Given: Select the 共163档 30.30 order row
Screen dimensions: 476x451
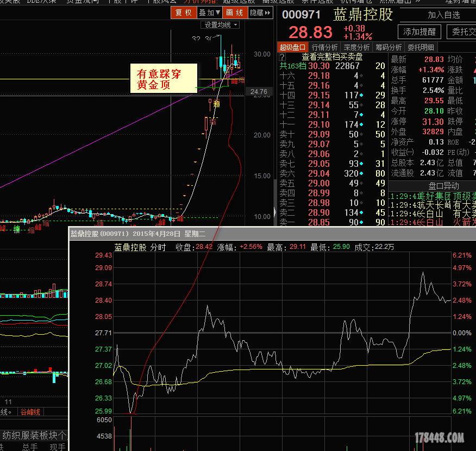Looking at the screenshot, I should [333, 66].
